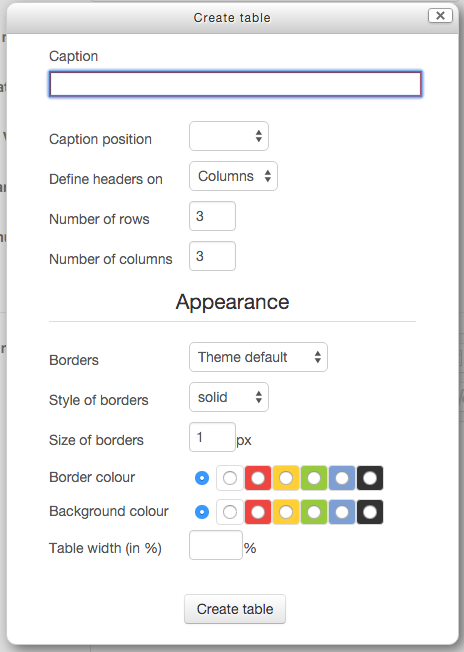Select blue Background colour swatch

coord(342,512)
